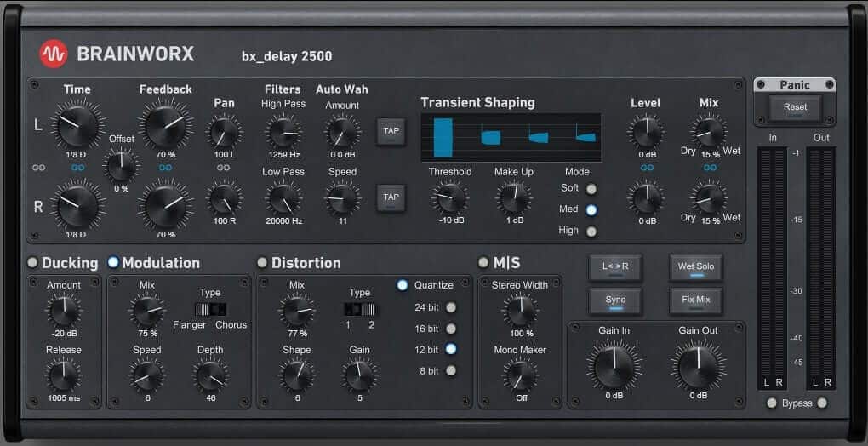Click the Auto Wah Amount knob

[x=342, y=132]
